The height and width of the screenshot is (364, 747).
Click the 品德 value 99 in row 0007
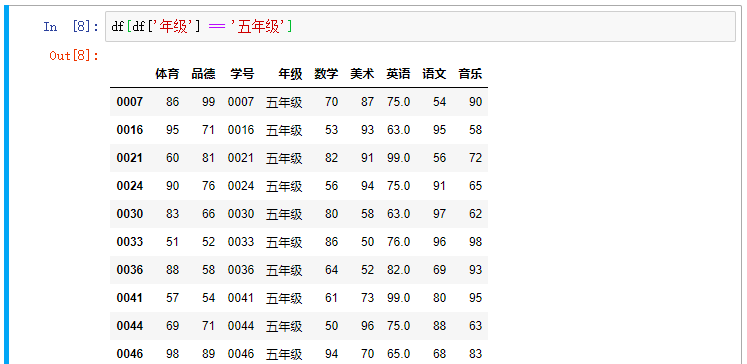[209, 101]
